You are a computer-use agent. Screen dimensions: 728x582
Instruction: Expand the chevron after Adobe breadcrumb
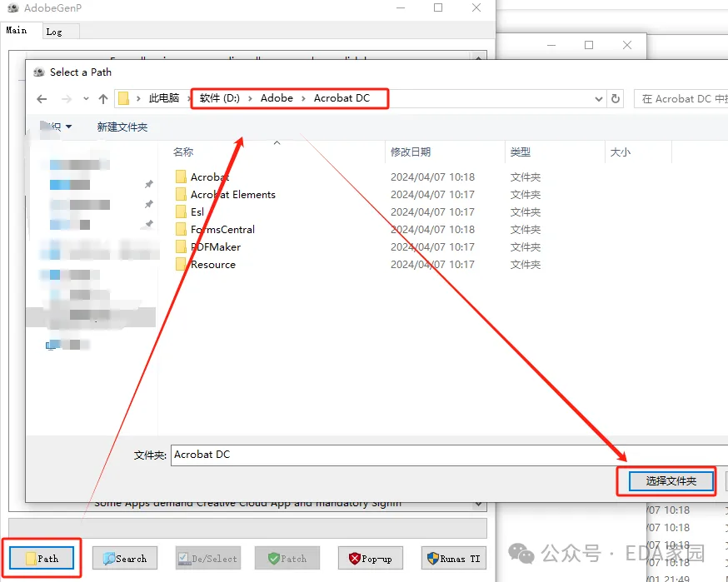304,98
